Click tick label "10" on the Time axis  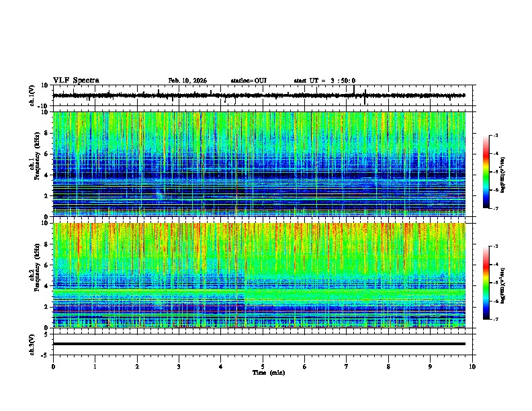[x=472, y=367]
